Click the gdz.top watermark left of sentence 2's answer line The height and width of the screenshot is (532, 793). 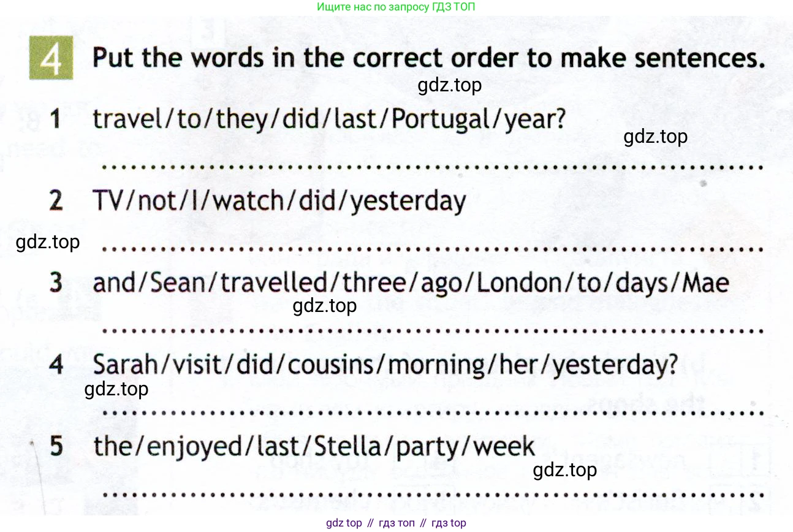pyautogui.click(x=48, y=242)
